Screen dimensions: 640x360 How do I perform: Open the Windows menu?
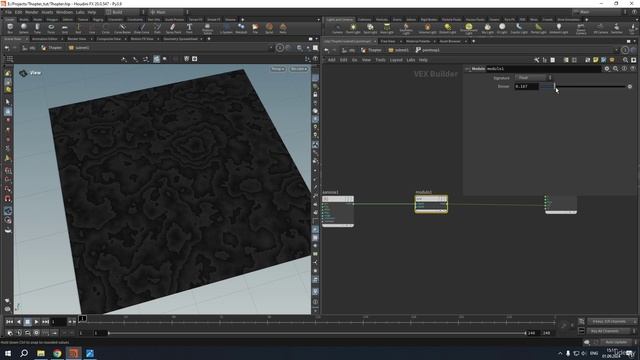tap(64, 12)
